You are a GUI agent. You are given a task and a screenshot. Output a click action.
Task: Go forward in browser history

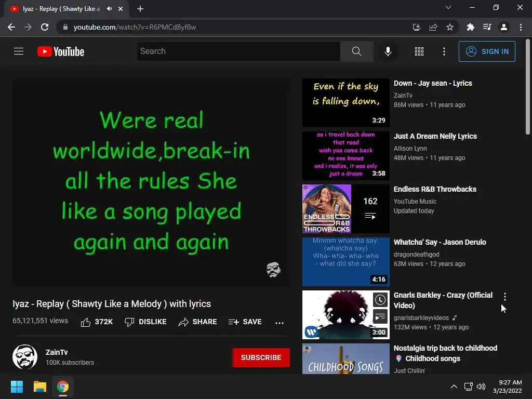point(28,27)
